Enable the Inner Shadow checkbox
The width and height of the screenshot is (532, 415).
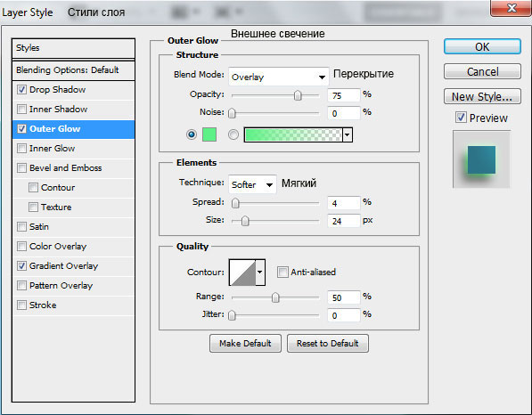pos(21,110)
